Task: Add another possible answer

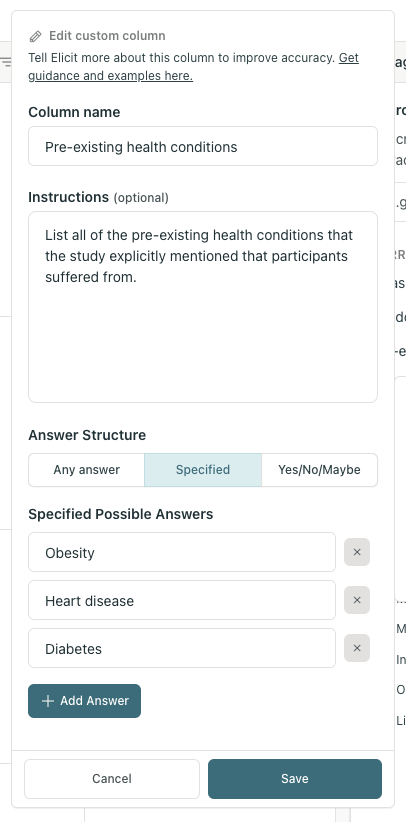Action: click(x=84, y=701)
